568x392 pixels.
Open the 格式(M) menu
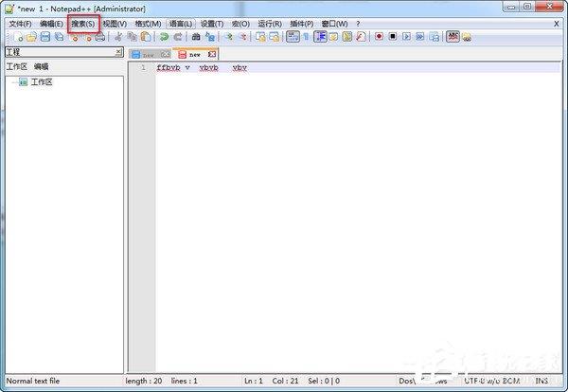pos(148,24)
